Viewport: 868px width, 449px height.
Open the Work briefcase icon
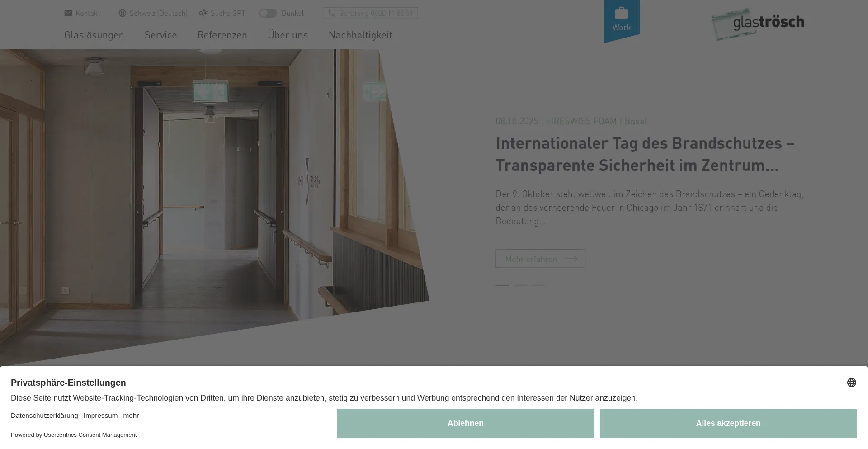[621, 13]
